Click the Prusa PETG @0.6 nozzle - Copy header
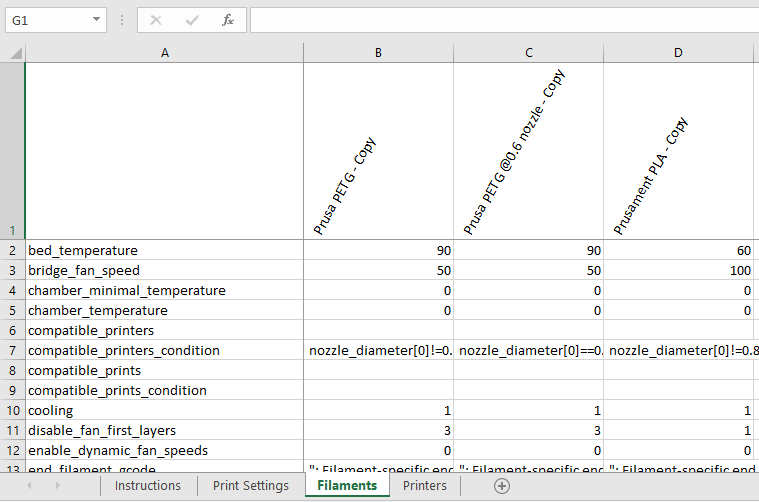The width and height of the screenshot is (759, 502). click(x=529, y=151)
